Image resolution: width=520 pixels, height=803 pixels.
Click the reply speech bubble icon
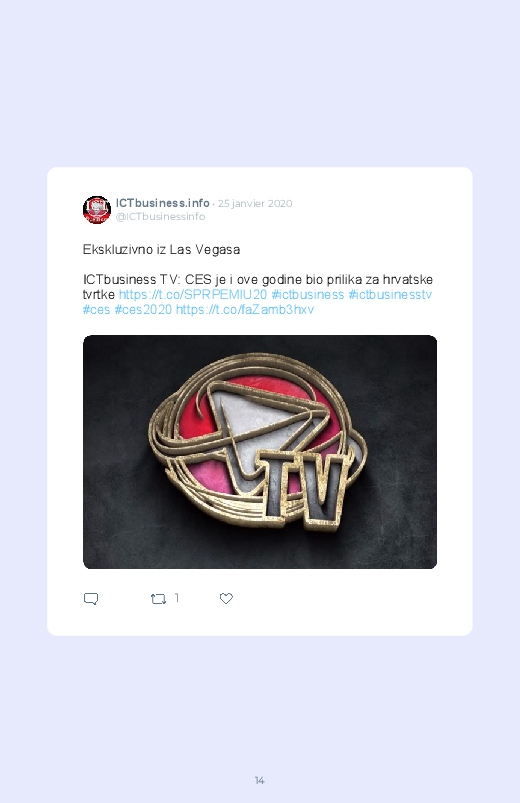point(91,599)
